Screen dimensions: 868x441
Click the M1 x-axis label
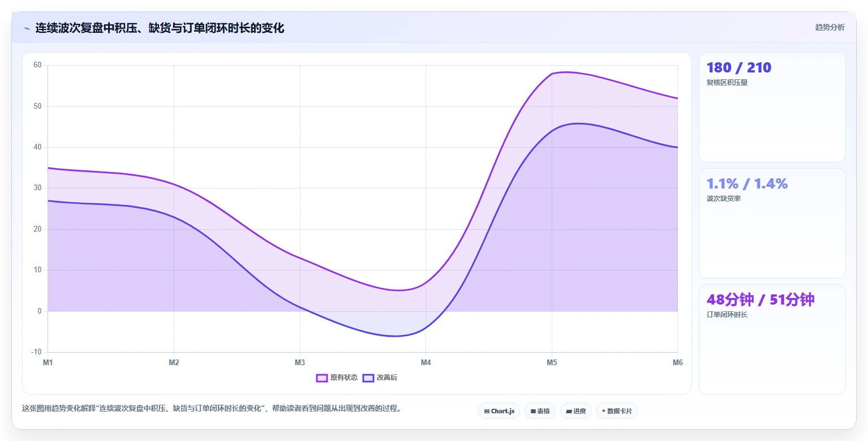(48, 362)
